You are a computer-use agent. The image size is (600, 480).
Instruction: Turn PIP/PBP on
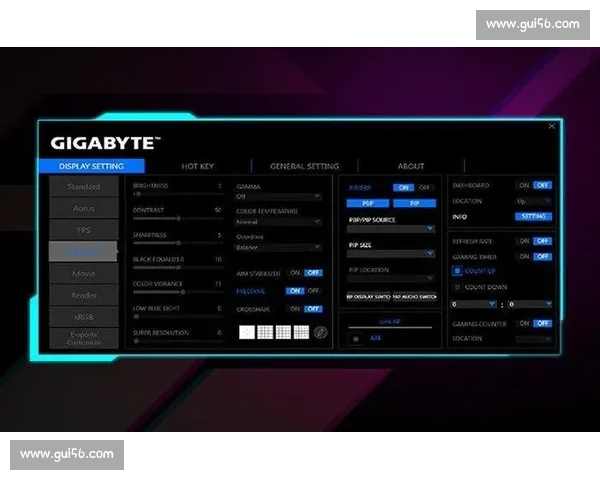[x=403, y=188]
